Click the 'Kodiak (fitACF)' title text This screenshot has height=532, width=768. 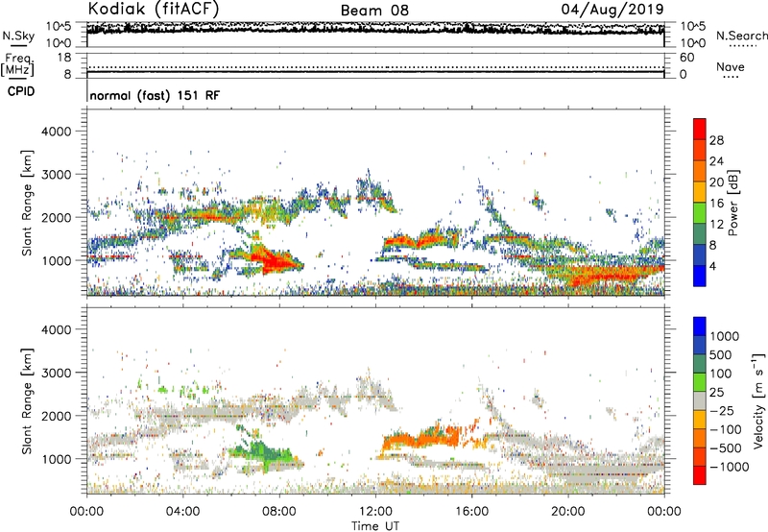coord(154,9)
